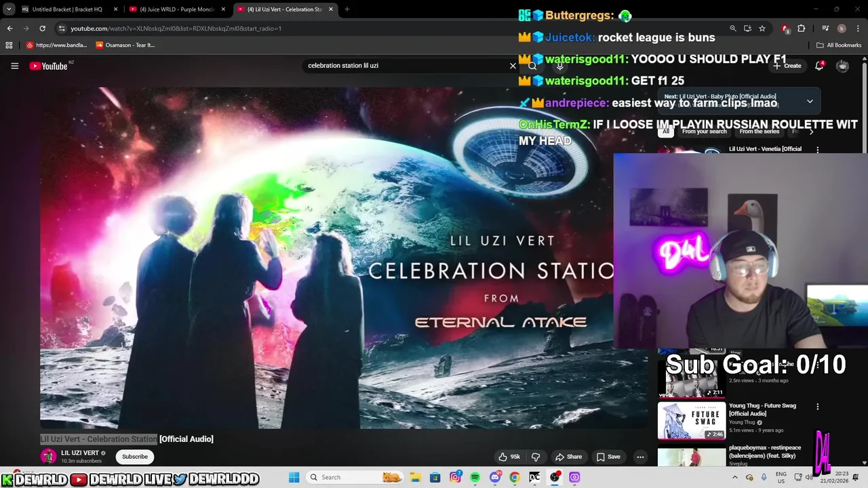Image resolution: width=868 pixels, height=488 pixels.
Task: Go to YouTube home via logo
Action: tap(49, 66)
